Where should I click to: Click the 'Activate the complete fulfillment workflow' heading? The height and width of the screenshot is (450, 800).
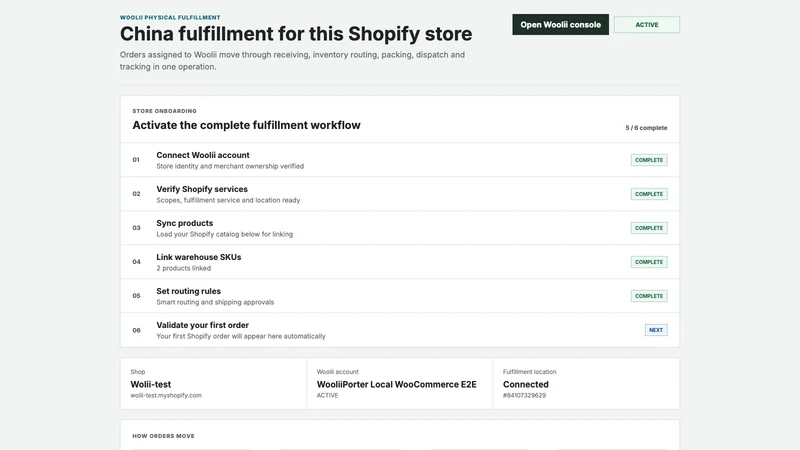click(x=246, y=125)
